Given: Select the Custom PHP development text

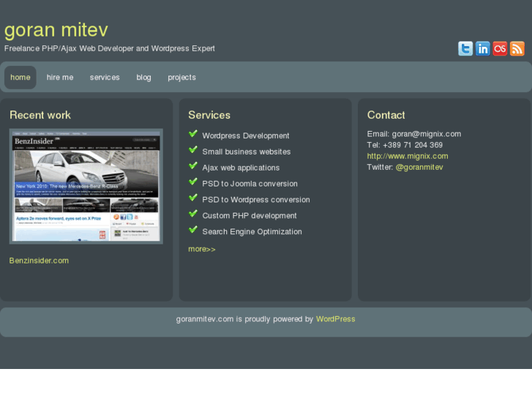Looking at the screenshot, I should point(250,216).
